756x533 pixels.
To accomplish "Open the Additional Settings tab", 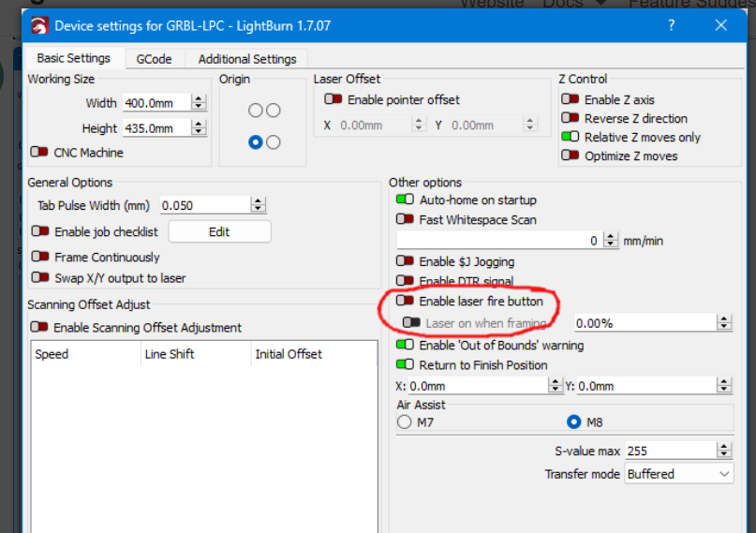I will point(247,59).
